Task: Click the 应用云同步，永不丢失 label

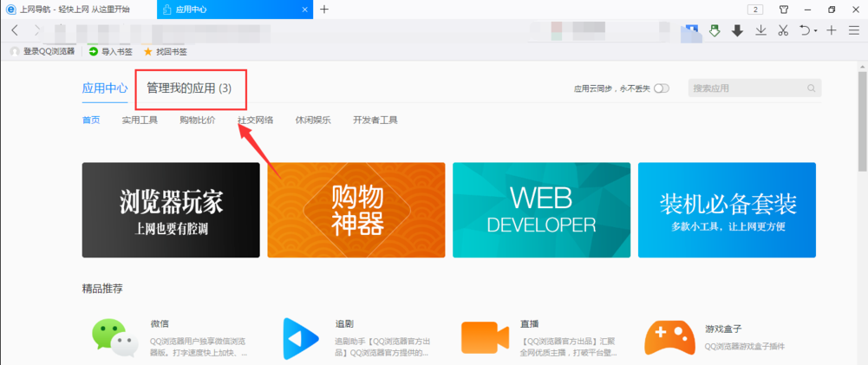Action: click(x=611, y=88)
